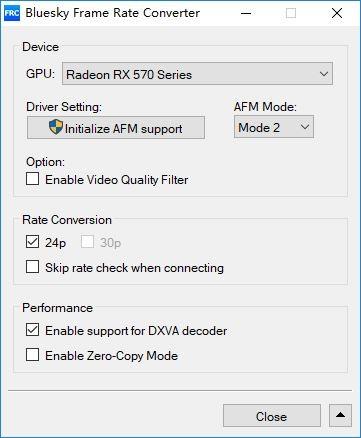Screen dimensions: 361x438
Task: Enable Video Quality Filter checkbox
Action: pos(32,179)
